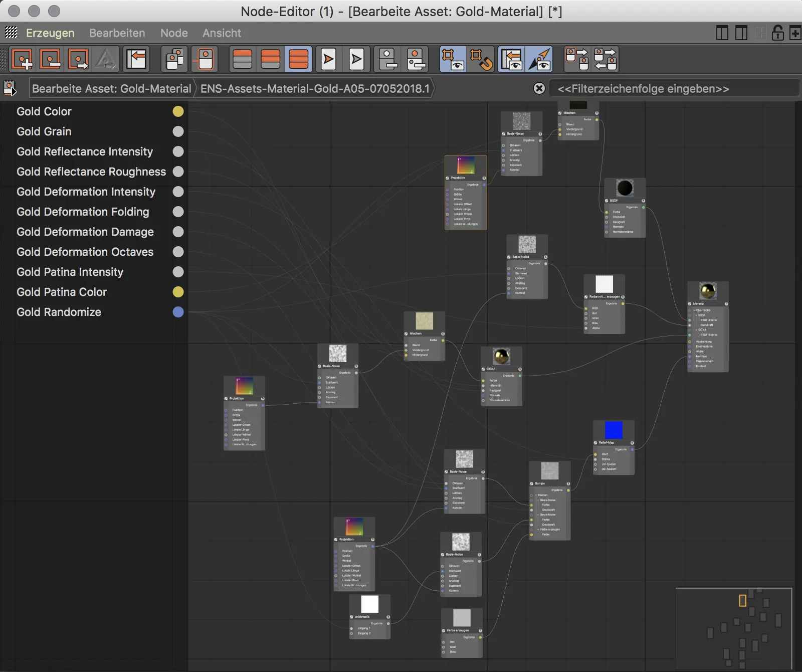Toggle the S solo button on Material node

tap(726, 304)
